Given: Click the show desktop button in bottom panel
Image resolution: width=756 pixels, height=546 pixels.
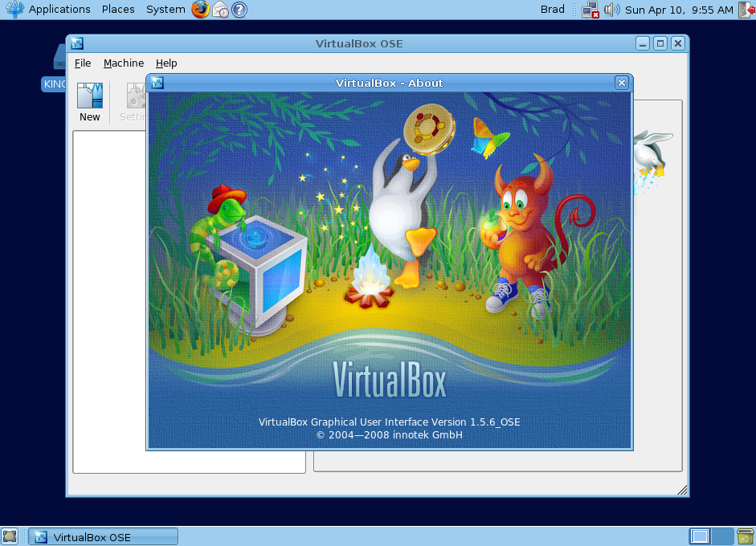Looking at the screenshot, I should pyautogui.click(x=10, y=536).
